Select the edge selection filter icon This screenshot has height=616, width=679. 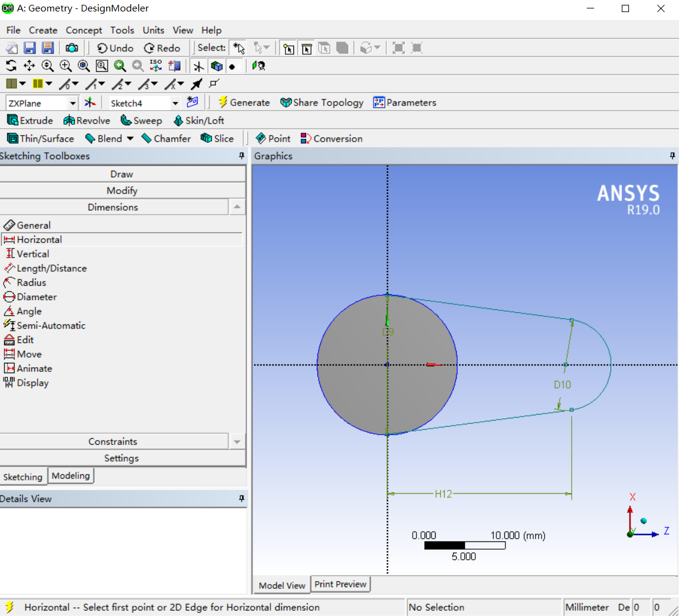pyautogui.click(x=307, y=48)
